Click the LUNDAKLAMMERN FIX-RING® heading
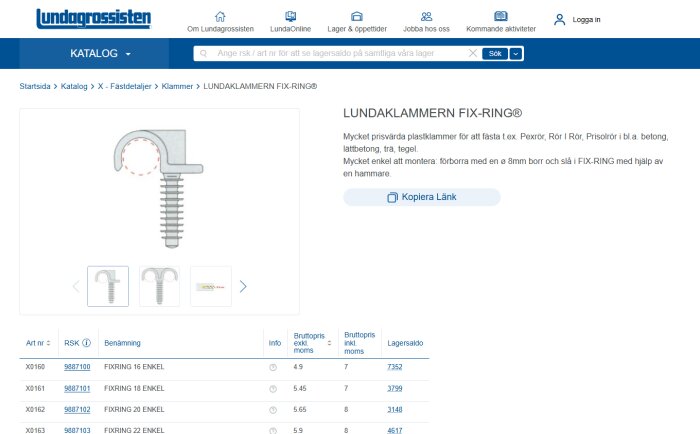This screenshot has height=434, width=700. pyautogui.click(x=432, y=113)
